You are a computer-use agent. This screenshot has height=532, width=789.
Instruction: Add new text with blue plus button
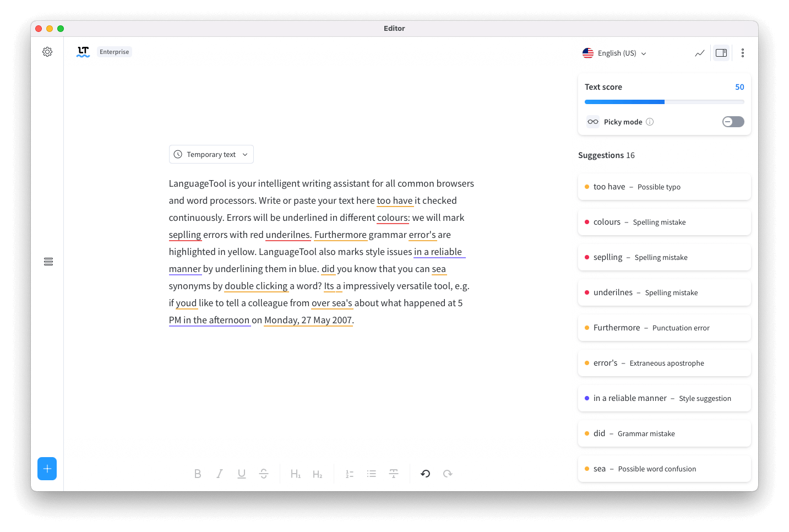[x=47, y=469]
